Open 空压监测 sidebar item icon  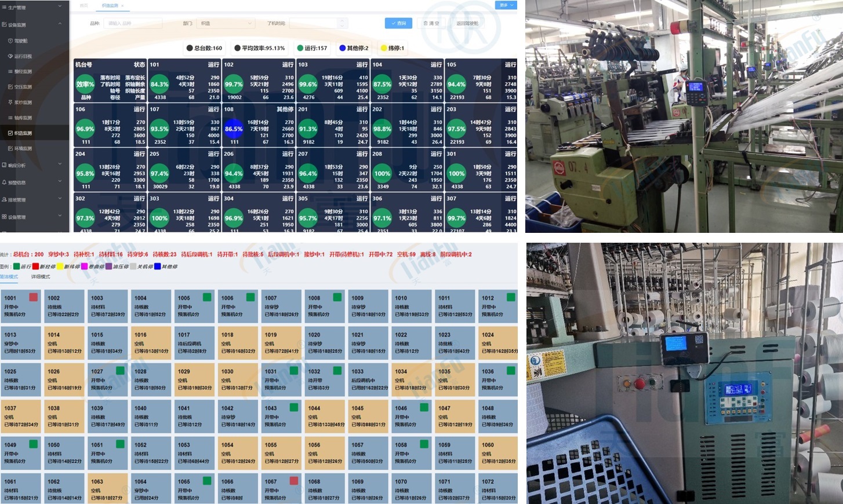tap(10, 87)
